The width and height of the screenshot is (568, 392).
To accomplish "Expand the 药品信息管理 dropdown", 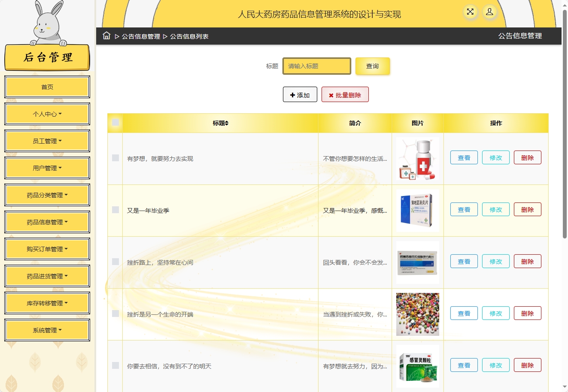I will tap(47, 222).
